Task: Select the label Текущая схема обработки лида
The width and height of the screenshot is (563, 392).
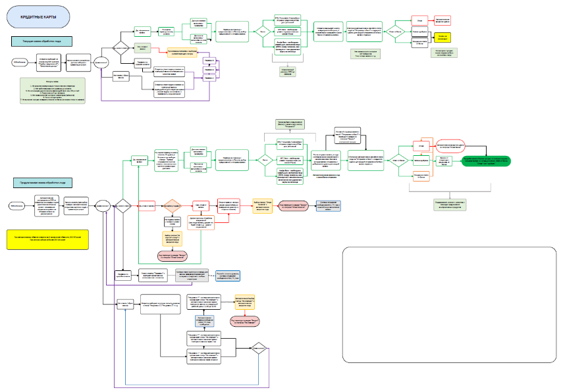Action: 41,41
